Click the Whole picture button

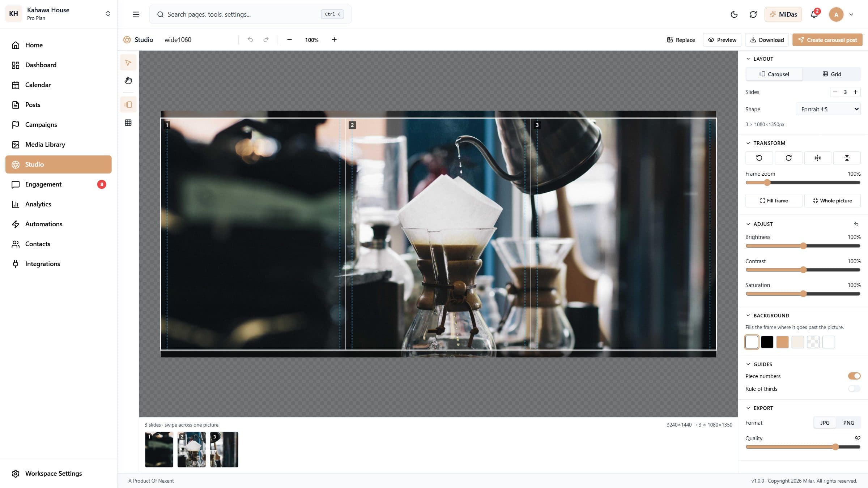pyautogui.click(x=832, y=201)
